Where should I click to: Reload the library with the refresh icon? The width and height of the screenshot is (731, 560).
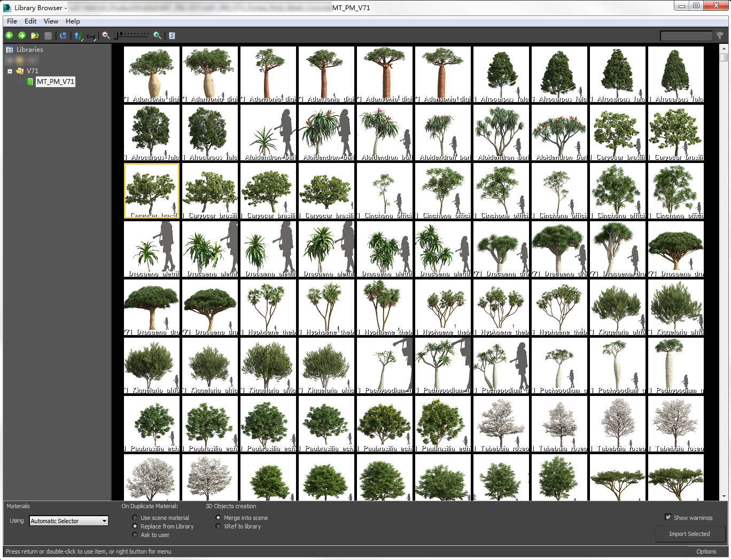(63, 35)
